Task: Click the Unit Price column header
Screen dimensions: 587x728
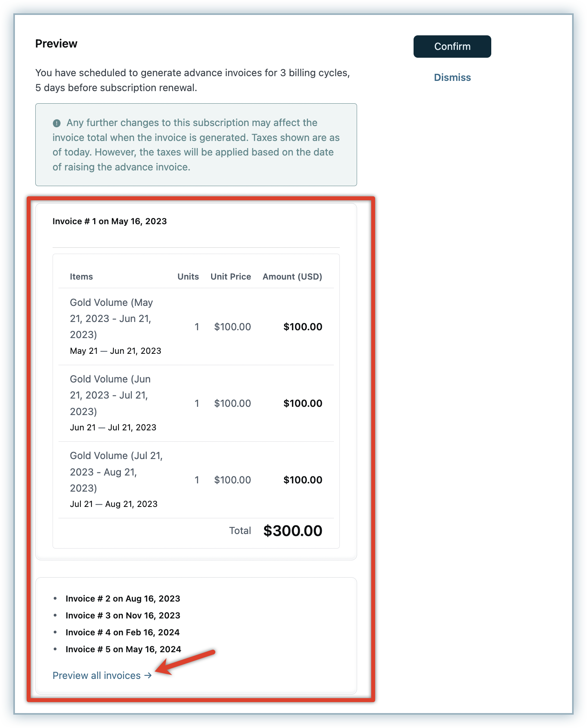Action: [231, 276]
